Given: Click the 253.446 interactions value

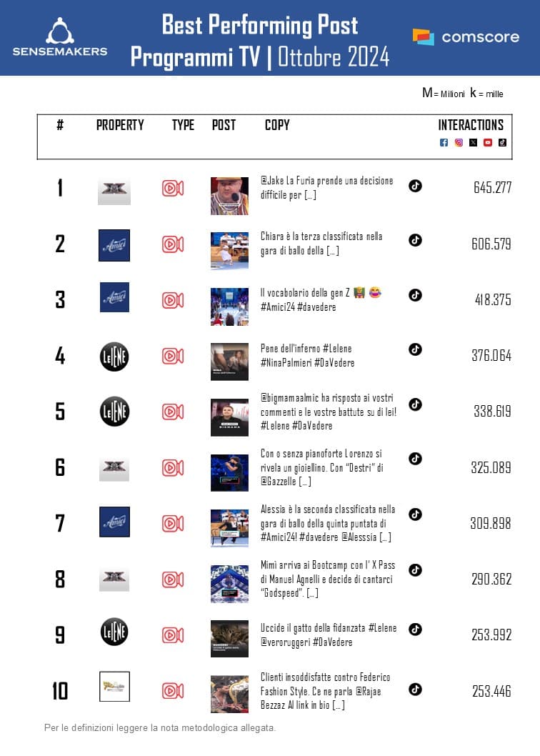Looking at the screenshot, I should coord(491,691).
